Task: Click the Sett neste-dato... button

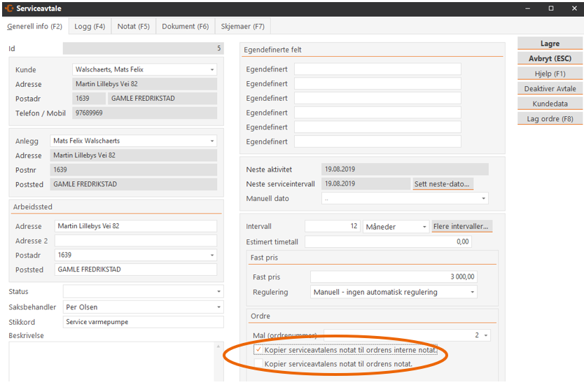Action: point(443,184)
